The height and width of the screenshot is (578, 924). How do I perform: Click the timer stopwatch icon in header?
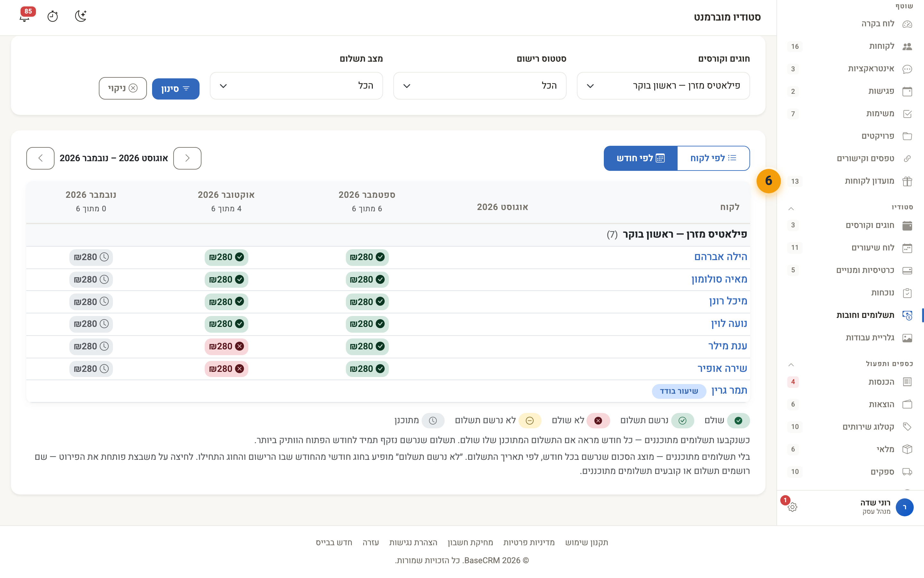[52, 16]
